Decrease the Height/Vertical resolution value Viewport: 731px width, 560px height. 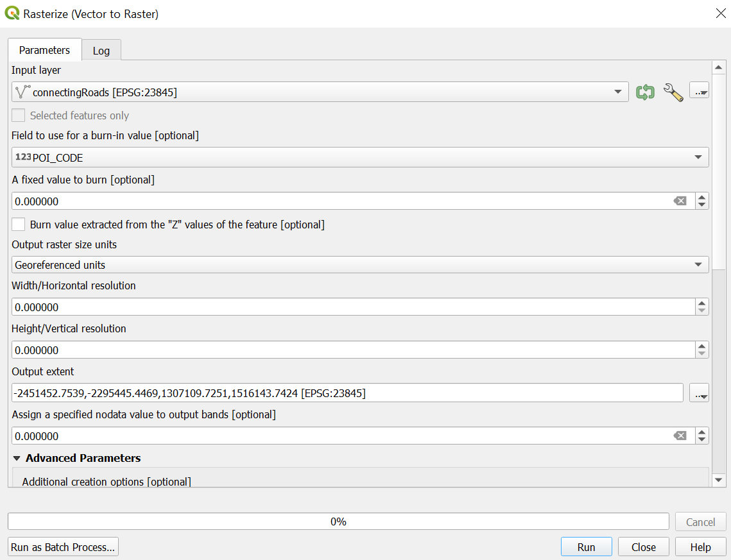pos(702,354)
